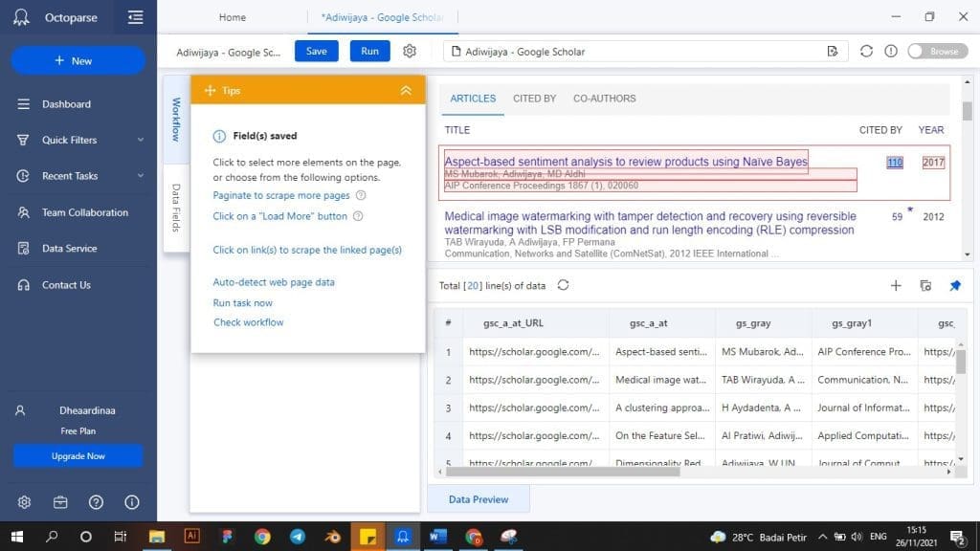Open the help question mark icon
The image size is (980, 551).
96,502
